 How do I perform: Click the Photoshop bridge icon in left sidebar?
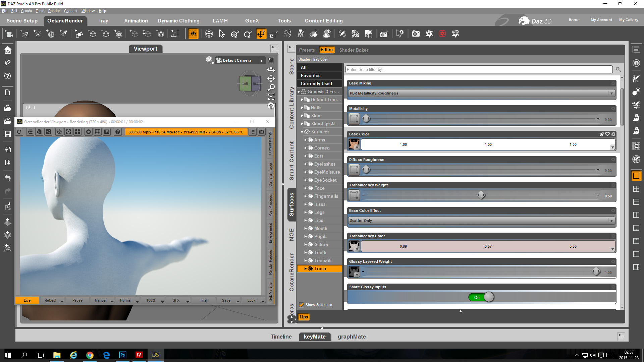[7, 206]
